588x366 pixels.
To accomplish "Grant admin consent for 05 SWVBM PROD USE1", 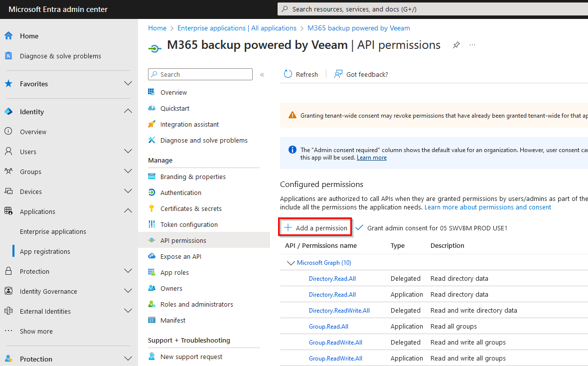I will (431, 228).
